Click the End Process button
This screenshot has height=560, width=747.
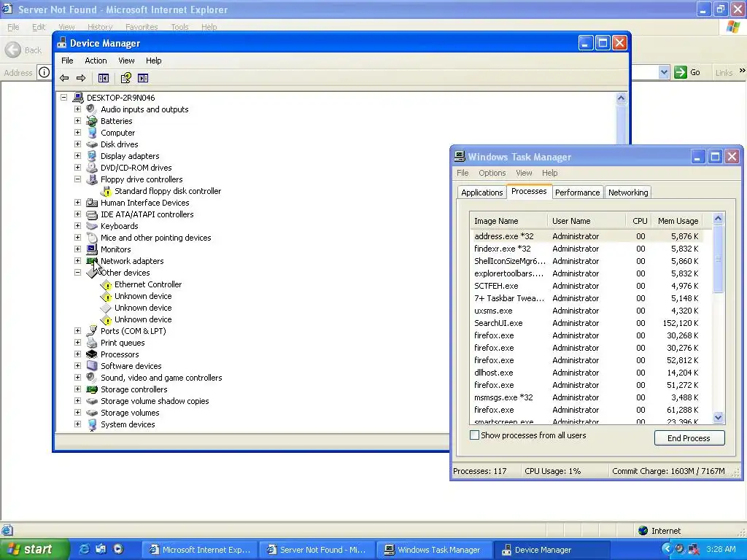pos(689,438)
